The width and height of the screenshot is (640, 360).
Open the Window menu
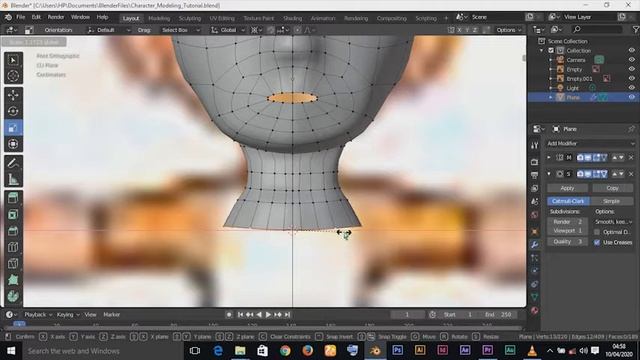tap(80, 17)
